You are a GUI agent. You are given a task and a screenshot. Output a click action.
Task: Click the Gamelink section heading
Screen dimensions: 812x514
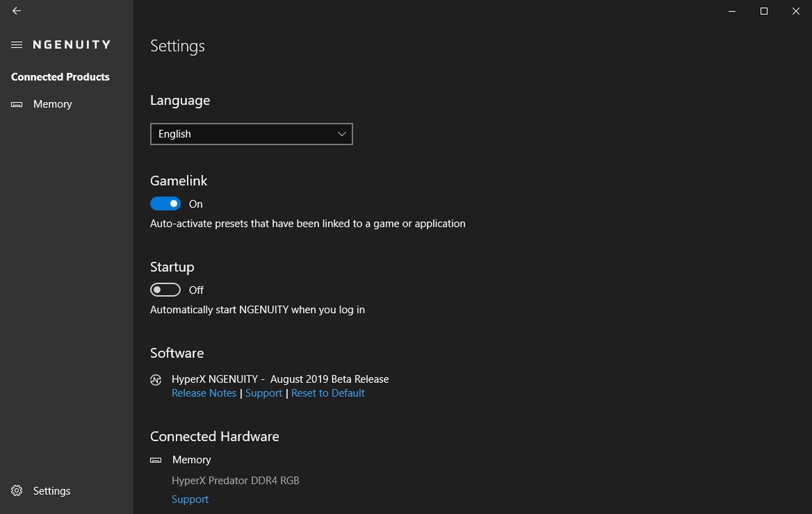179,181
